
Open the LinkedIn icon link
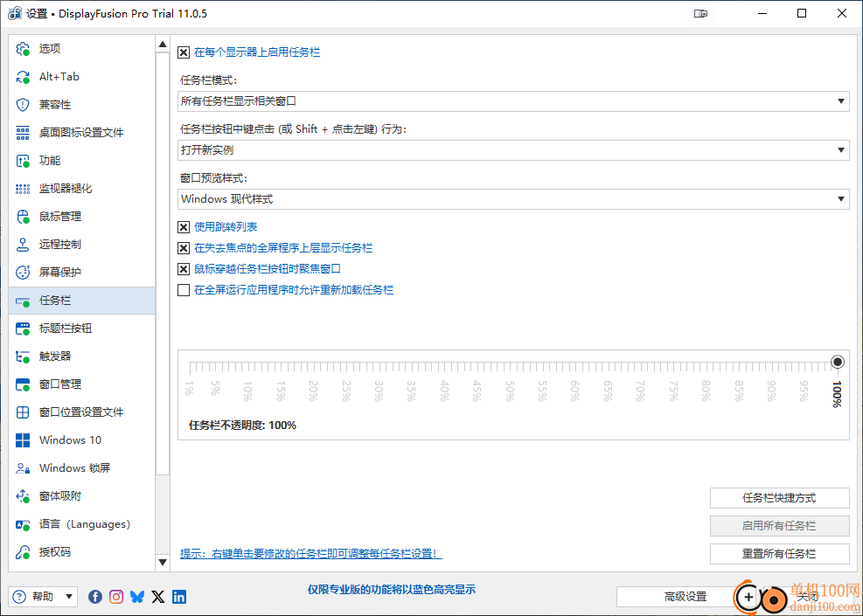pyautogui.click(x=179, y=596)
